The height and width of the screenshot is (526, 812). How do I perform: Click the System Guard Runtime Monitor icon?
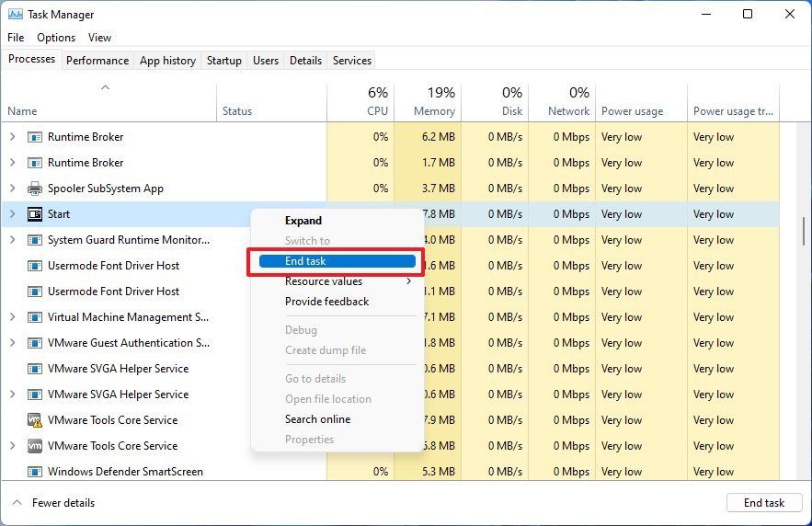point(35,240)
